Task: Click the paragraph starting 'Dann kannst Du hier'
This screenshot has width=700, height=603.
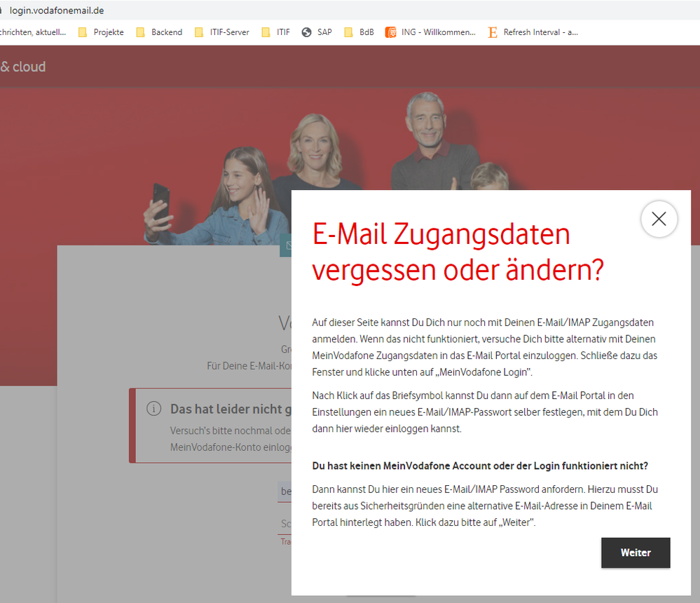Action: (485, 506)
